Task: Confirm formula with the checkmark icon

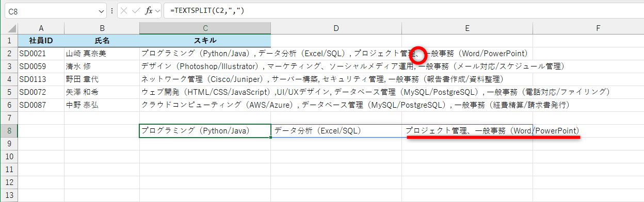Action: (x=137, y=10)
